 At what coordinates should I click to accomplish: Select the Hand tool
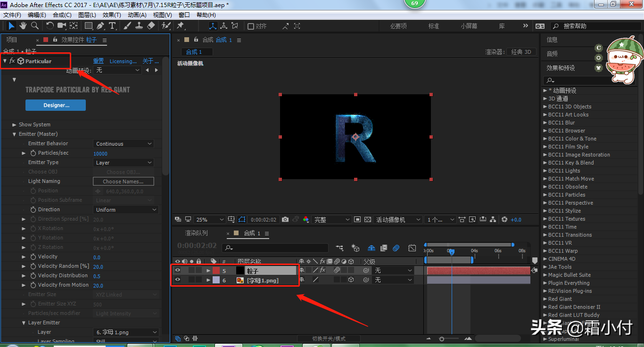(x=23, y=26)
